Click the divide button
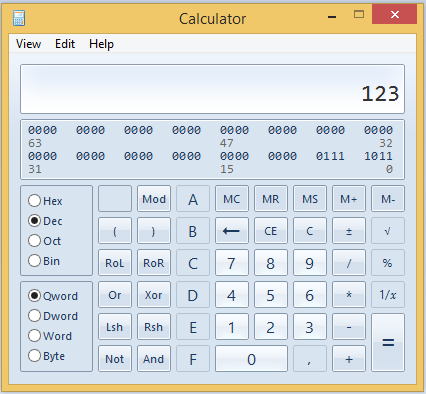 point(349,263)
